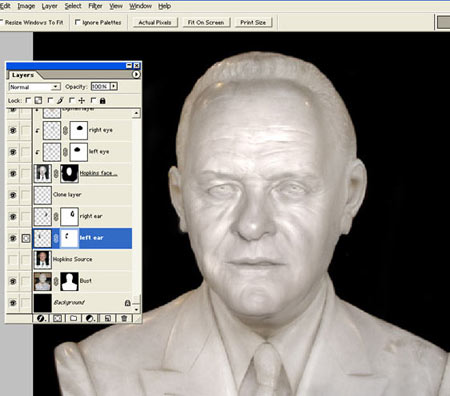Hide the Clone layer
Image resolution: width=450 pixels, height=396 pixels.
(13, 195)
